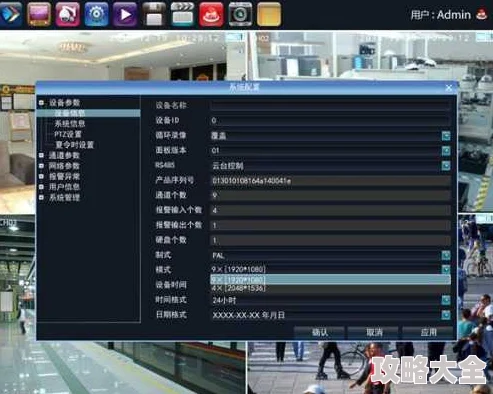
Task: Open the 面板版本 dropdown arrow
Action: coord(446,151)
